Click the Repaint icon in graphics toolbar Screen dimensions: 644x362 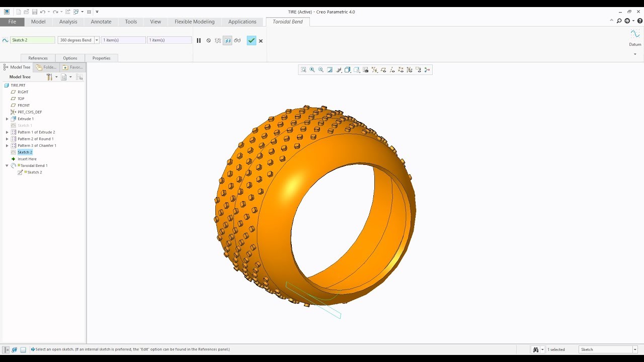pyautogui.click(x=330, y=70)
